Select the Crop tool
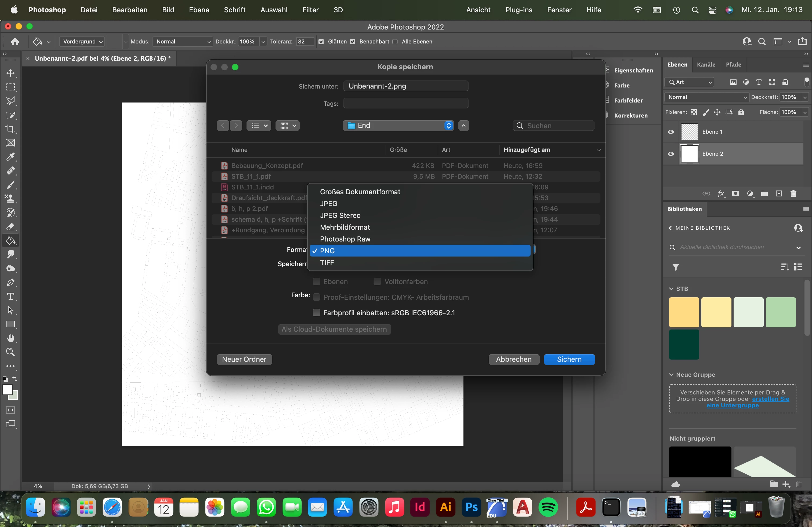The height and width of the screenshot is (527, 812). (10, 129)
